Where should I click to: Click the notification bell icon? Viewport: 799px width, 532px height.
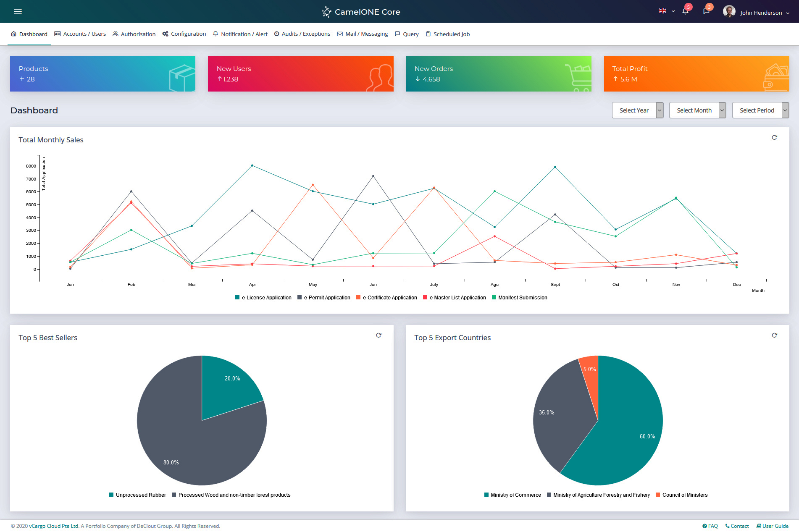[685, 11]
